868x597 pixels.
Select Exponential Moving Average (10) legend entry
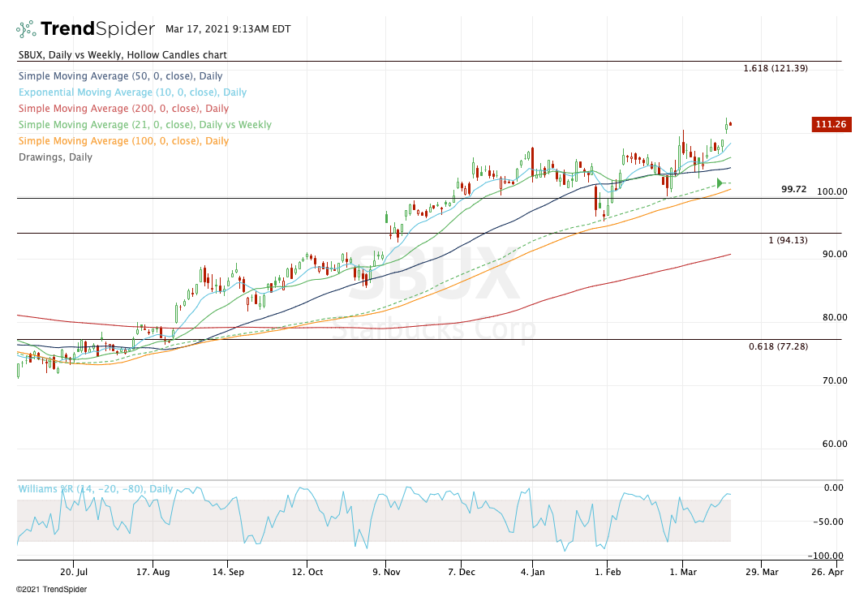[133, 92]
